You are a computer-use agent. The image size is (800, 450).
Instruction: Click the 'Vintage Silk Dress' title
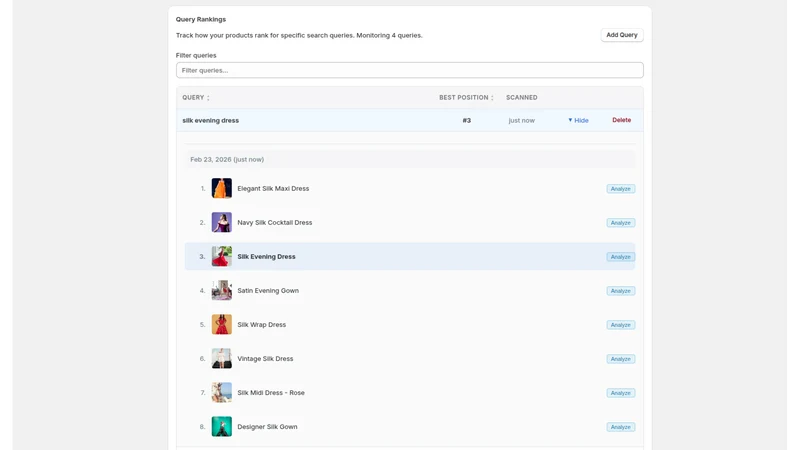pyautogui.click(x=265, y=359)
